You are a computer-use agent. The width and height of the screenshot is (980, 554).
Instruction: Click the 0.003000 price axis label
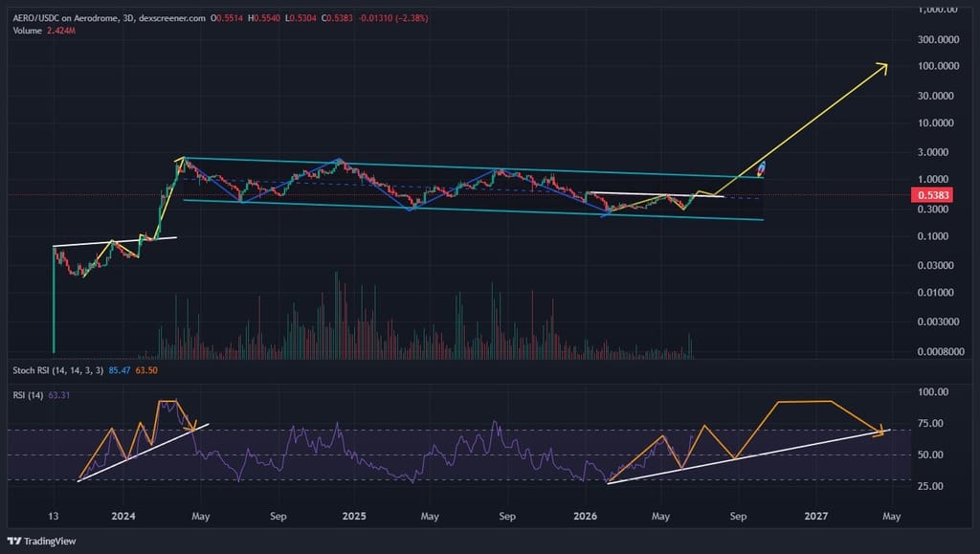click(938, 321)
